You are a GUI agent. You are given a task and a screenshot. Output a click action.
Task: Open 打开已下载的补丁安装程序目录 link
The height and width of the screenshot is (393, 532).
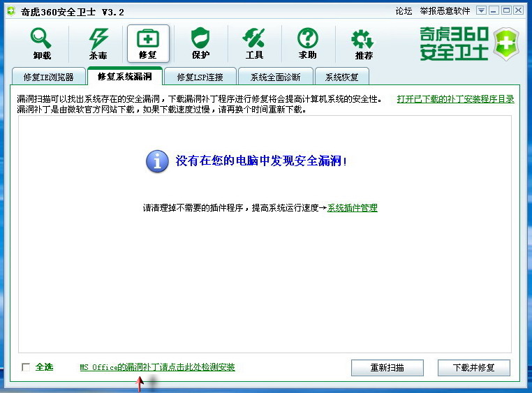(x=456, y=99)
